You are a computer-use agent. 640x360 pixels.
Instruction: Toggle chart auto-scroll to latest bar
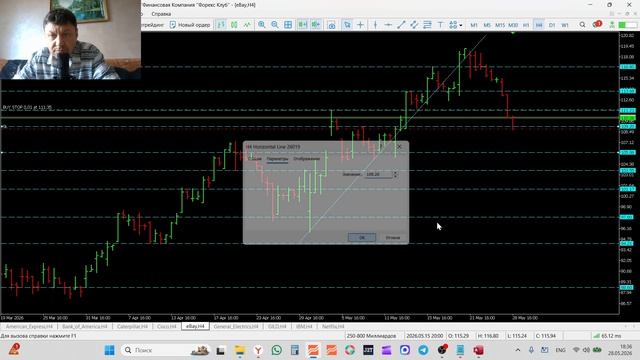pos(302,25)
